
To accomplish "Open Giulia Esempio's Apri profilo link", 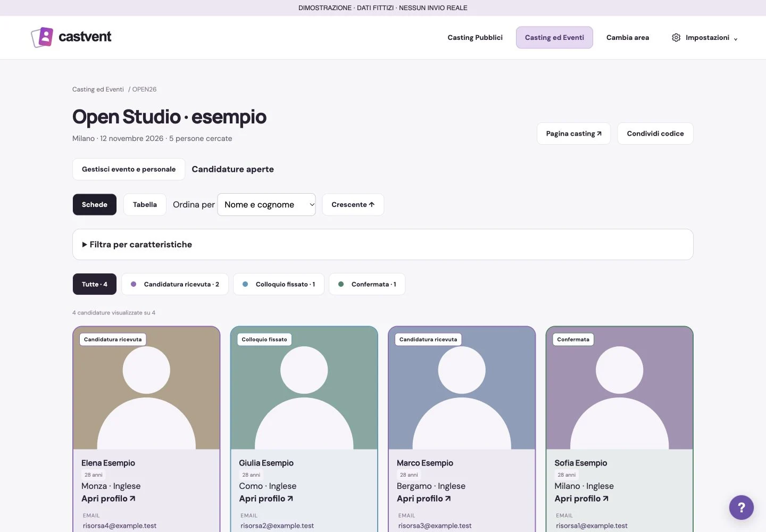I will (x=266, y=498).
